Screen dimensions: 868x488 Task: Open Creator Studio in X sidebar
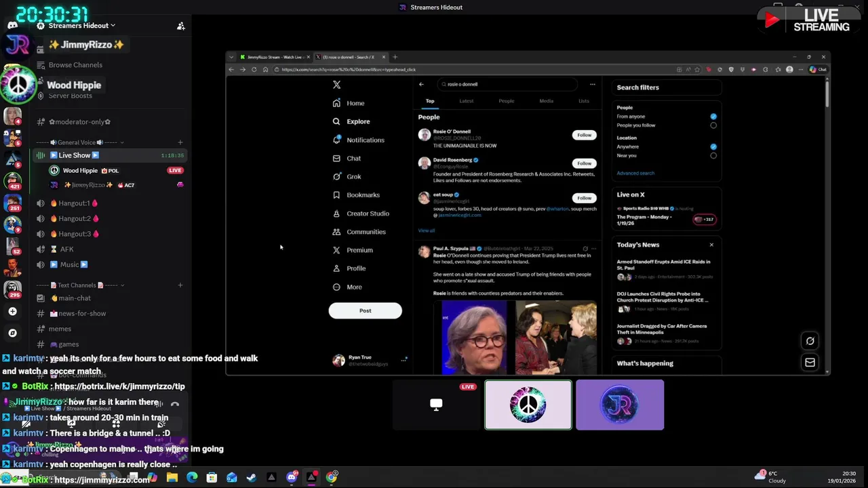click(361, 213)
